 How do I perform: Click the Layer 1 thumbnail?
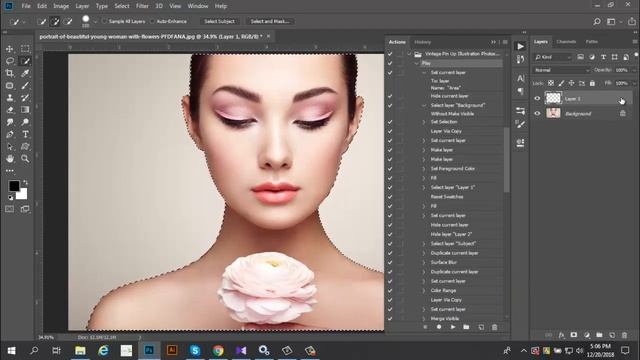(553, 98)
